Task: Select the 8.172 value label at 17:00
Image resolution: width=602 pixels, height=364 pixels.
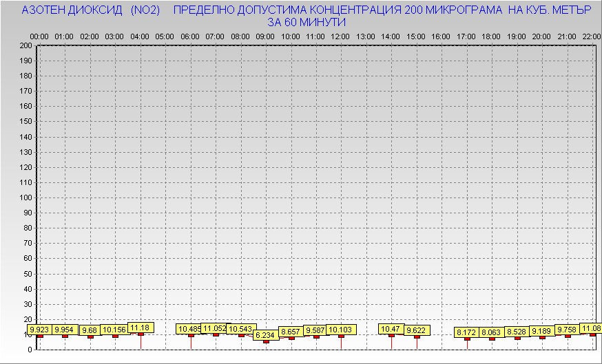Action: tap(466, 332)
